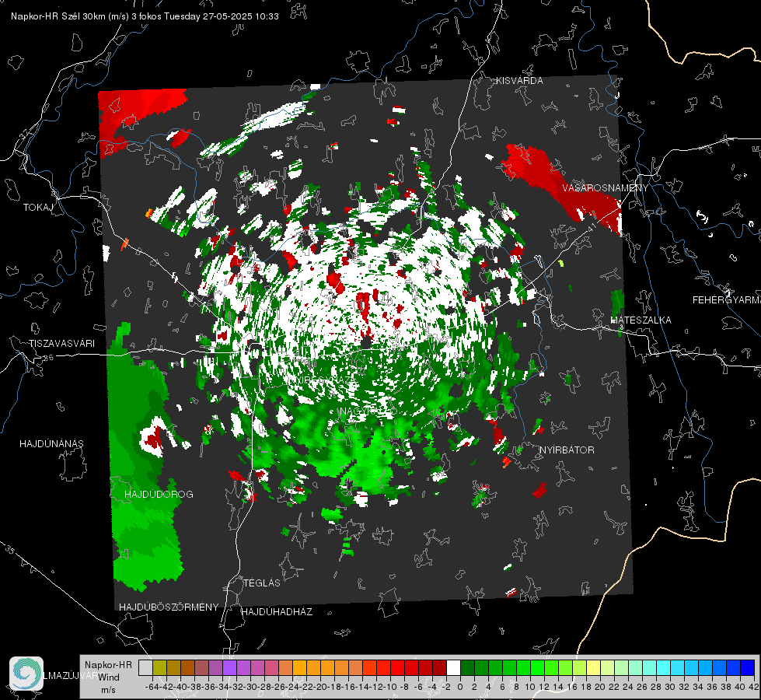761x700 pixels.
Task: Click the white swatch in the wind legend
Action: pyautogui.click(x=453, y=667)
